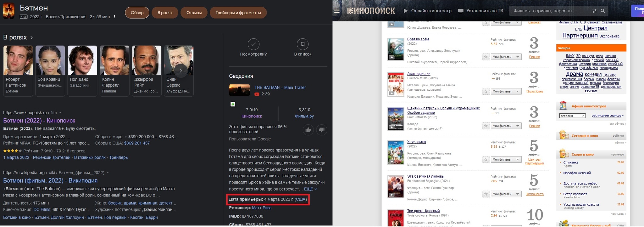The width and height of the screenshot is (644, 227).
Task: Star the film Щенячий патруль
Action: pos(486,126)
